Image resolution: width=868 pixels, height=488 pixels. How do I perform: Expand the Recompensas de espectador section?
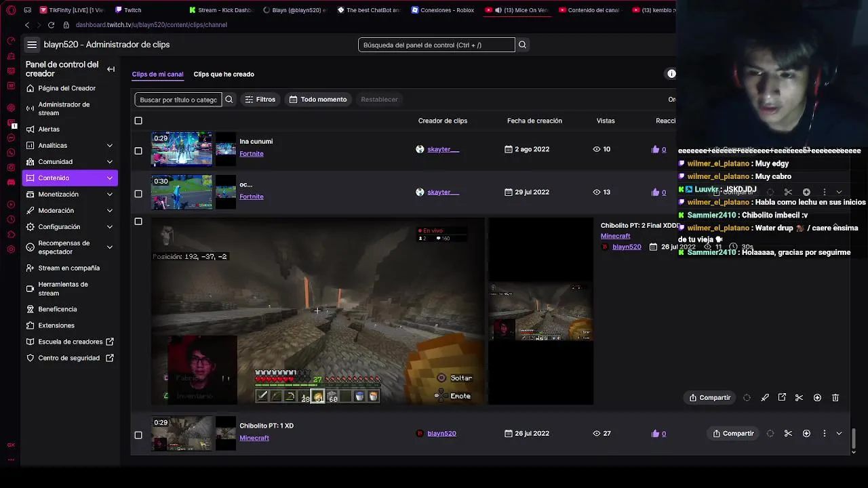coord(109,248)
